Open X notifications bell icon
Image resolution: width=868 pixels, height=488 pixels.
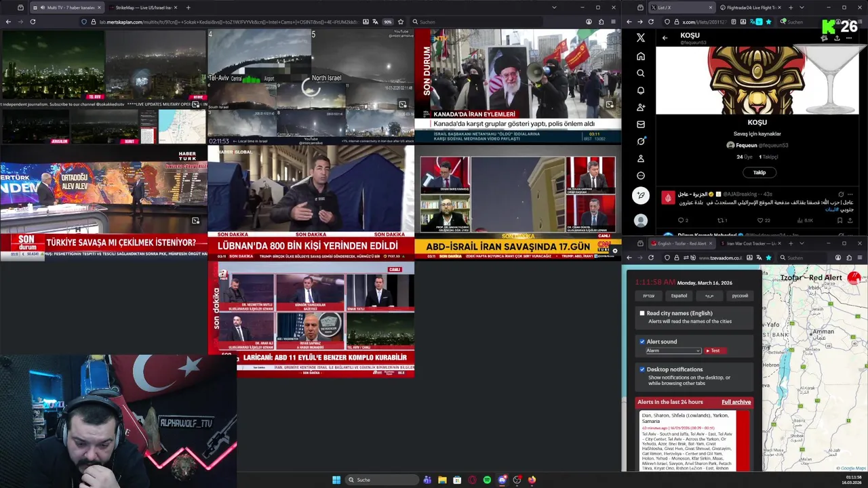click(641, 90)
